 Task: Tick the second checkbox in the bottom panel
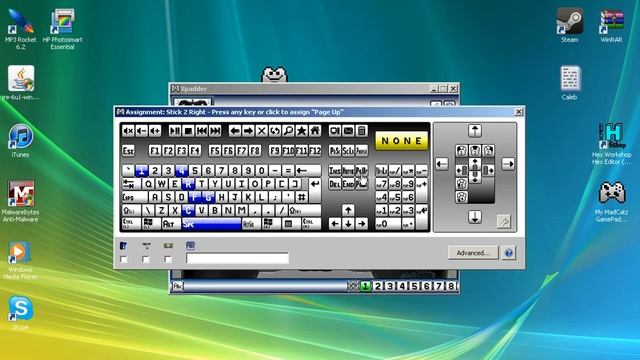pyautogui.click(x=146, y=259)
